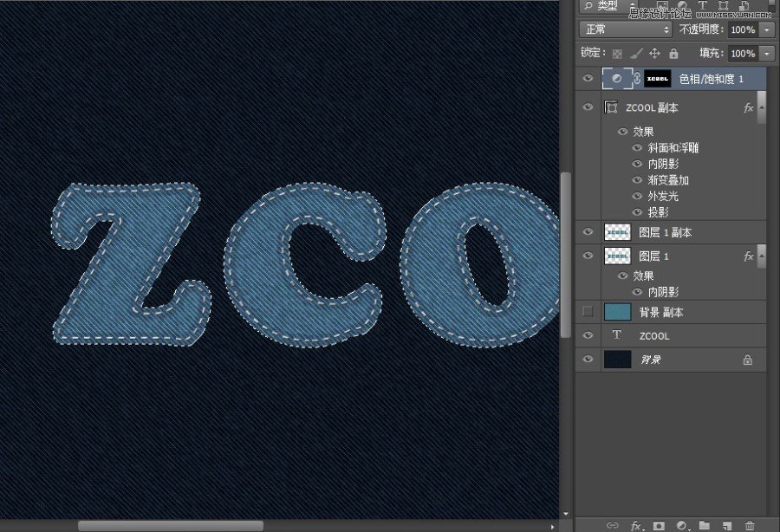Lock layer position move icon

pyautogui.click(x=654, y=53)
